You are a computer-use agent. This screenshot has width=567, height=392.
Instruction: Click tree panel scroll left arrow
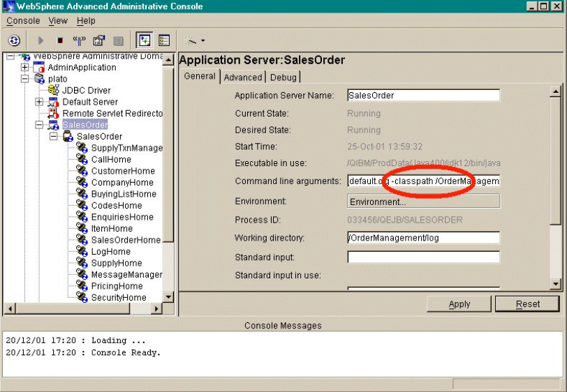[10, 309]
